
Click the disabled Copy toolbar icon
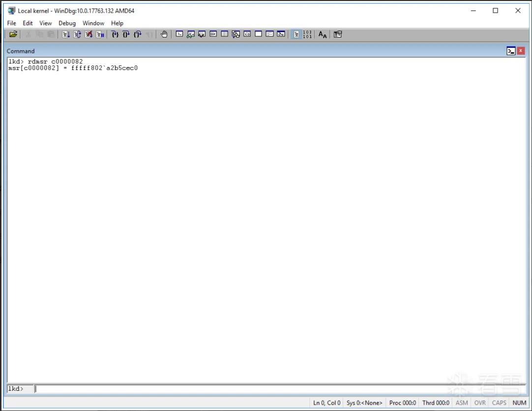[40, 34]
